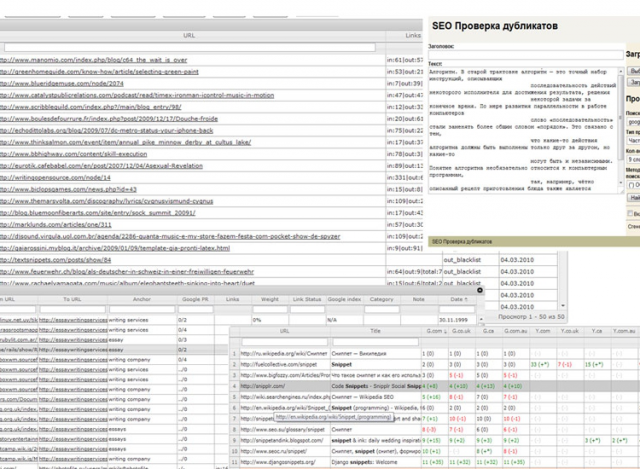Viewport: 640px width, 469px height.
Task: Click the Link Status filter input
Action: point(307,309)
